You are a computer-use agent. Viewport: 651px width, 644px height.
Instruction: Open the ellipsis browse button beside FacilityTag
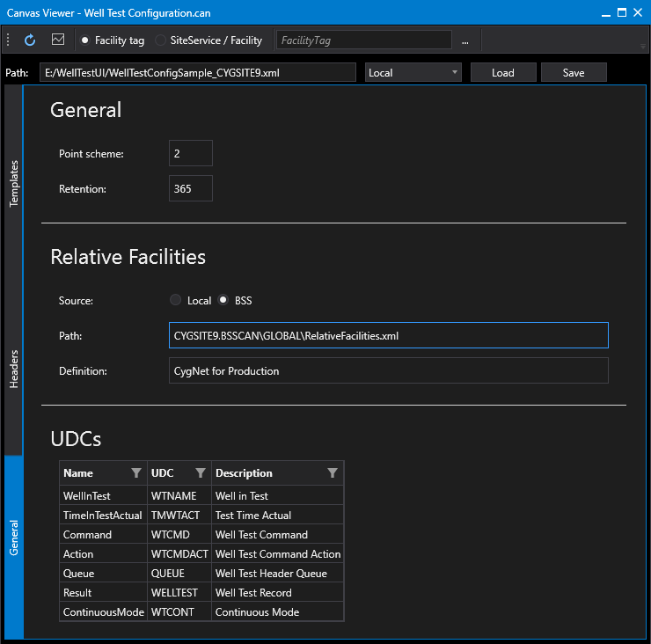(x=465, y=40)
